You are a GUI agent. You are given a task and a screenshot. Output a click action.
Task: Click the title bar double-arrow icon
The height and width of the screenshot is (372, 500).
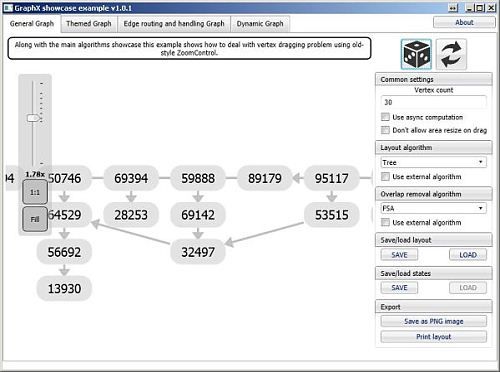(x=453, y=8)
